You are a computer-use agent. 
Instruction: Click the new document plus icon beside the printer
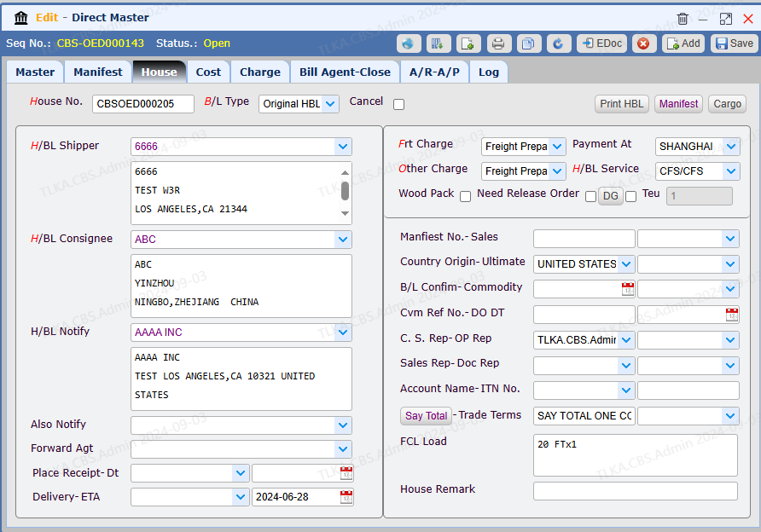pyautogui.click(x=468, y=43)
